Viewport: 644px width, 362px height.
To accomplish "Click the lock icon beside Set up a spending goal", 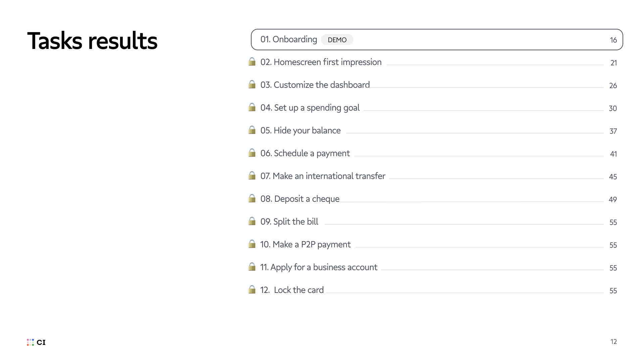I will pos(252,107).
